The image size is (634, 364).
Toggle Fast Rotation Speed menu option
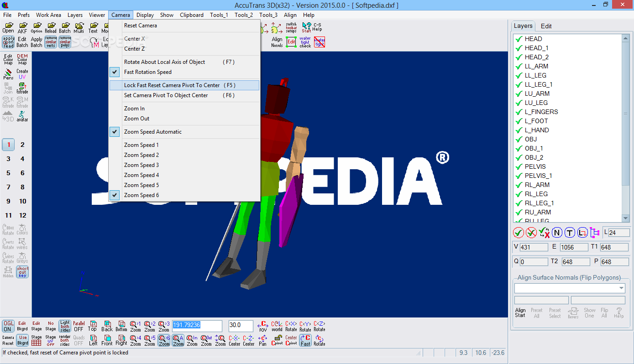(x=184, y=72)
